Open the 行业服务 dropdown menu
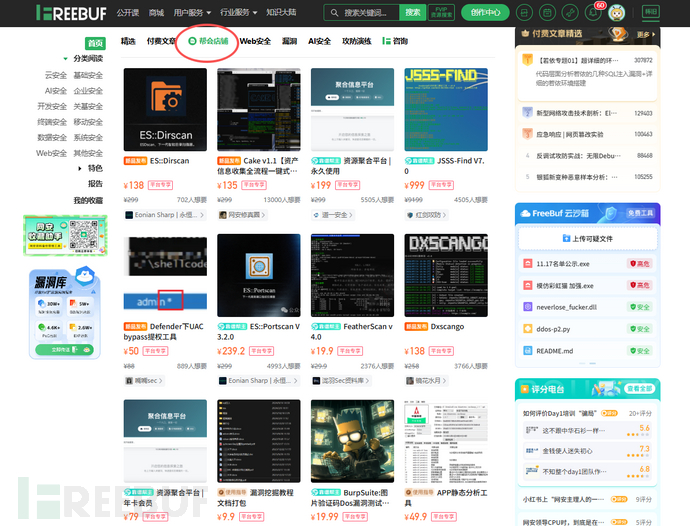Viewport: 690px width, 526px height. click(x=239, y=13)
